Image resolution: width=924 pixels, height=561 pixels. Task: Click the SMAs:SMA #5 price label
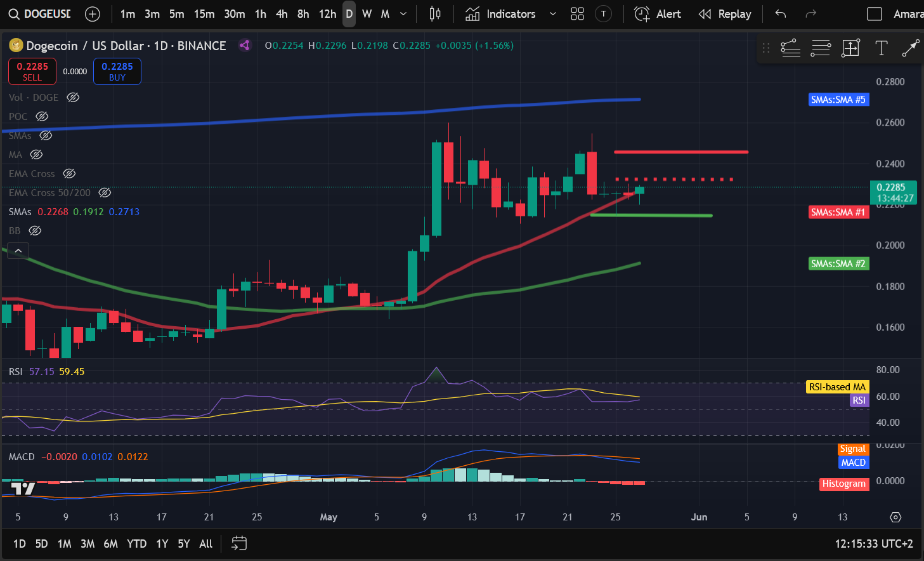(838, 100)
